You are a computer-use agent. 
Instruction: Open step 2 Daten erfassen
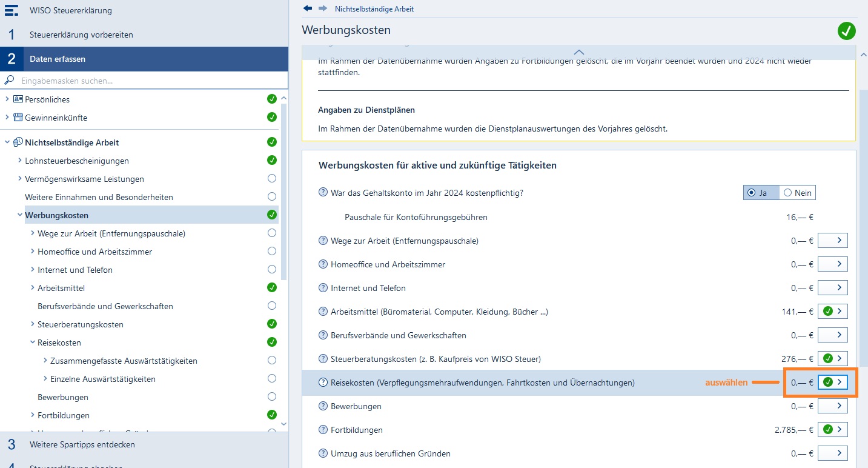144,59
